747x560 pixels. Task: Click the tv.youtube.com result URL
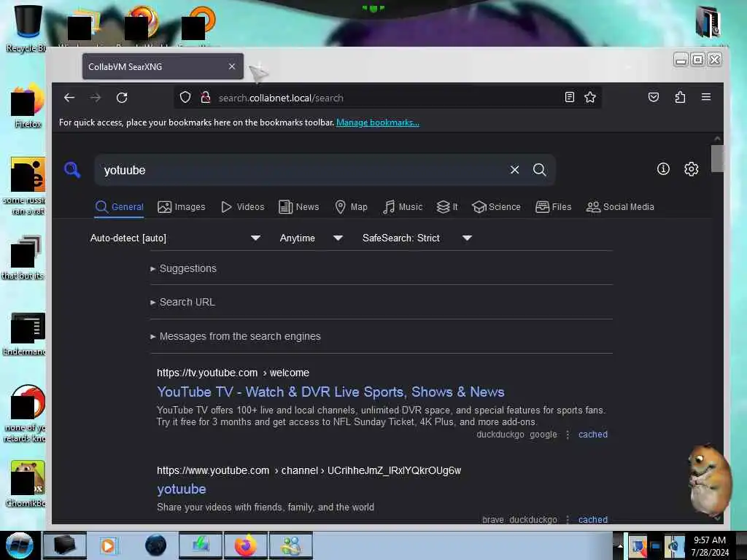click(x=233, y=373)
